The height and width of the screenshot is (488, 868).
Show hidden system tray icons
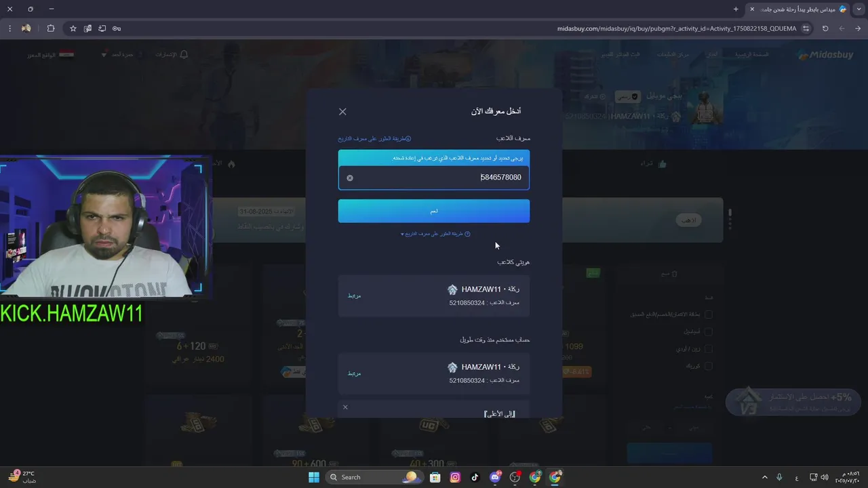[765, 477]
